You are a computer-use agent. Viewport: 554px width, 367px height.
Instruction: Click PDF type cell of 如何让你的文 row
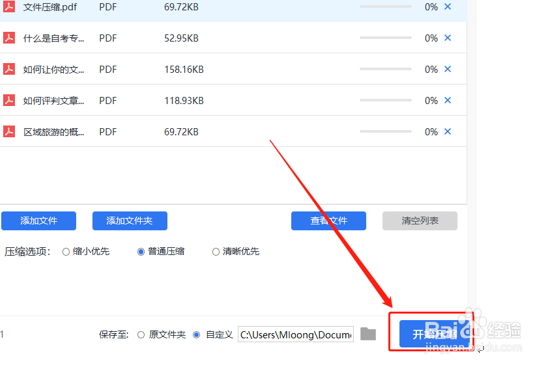pos(108,70)
